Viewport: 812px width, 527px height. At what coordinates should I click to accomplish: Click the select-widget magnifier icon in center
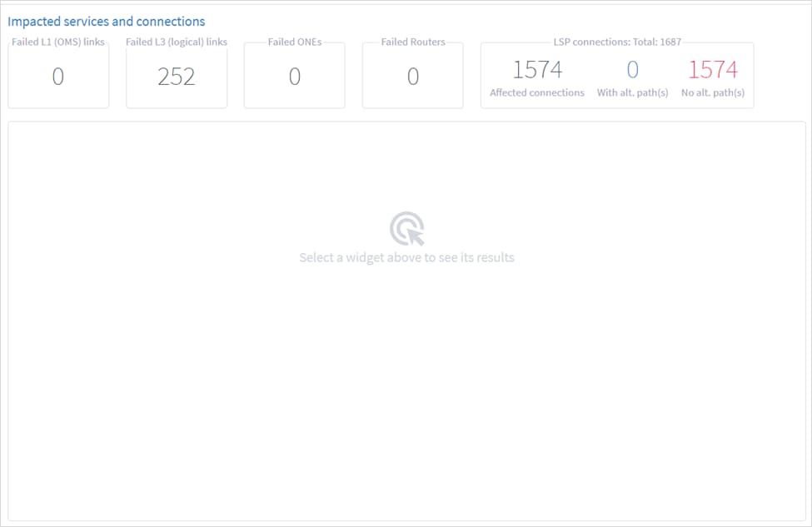point(406,225)
